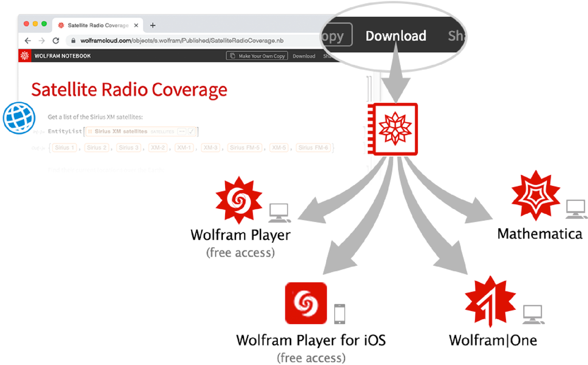Click the 'Wolfram|One' label

coord(493,340)
